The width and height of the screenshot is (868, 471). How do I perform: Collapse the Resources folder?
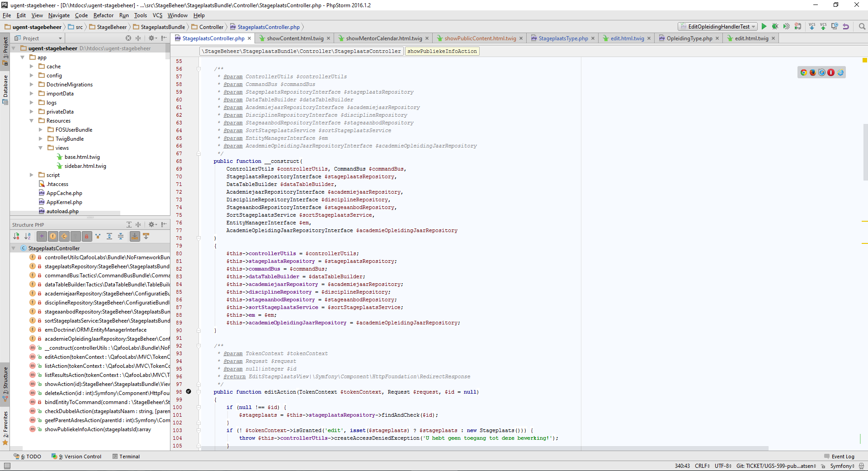(32, 121)
